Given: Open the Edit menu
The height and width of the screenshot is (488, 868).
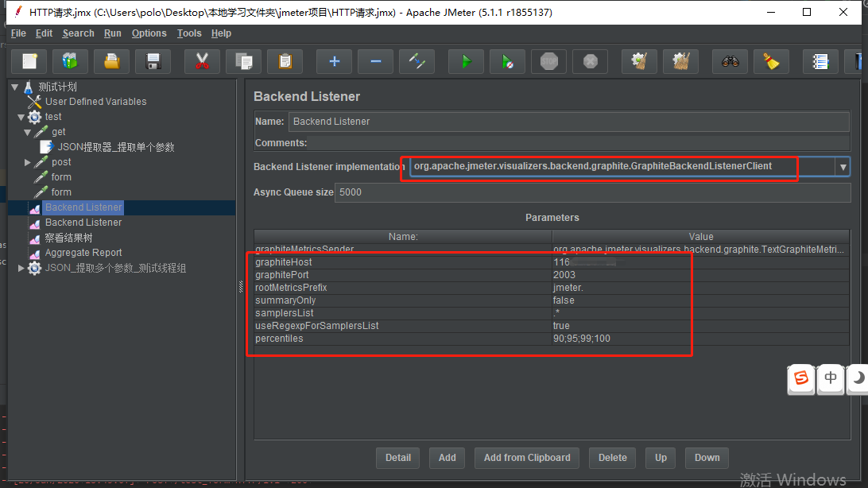Looking at the screenshot, I should [x=44, y=33].
